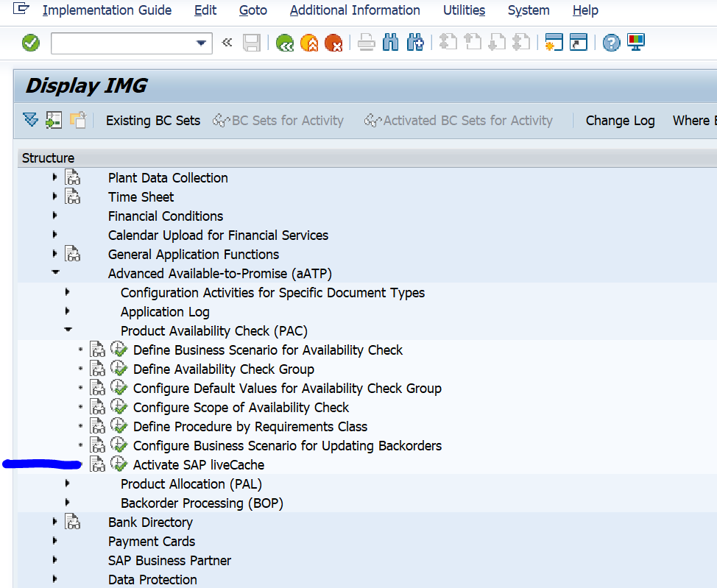717x588 pixels.
Task: Click the Next Page navigation icon
Action: [x=497, y=43]
